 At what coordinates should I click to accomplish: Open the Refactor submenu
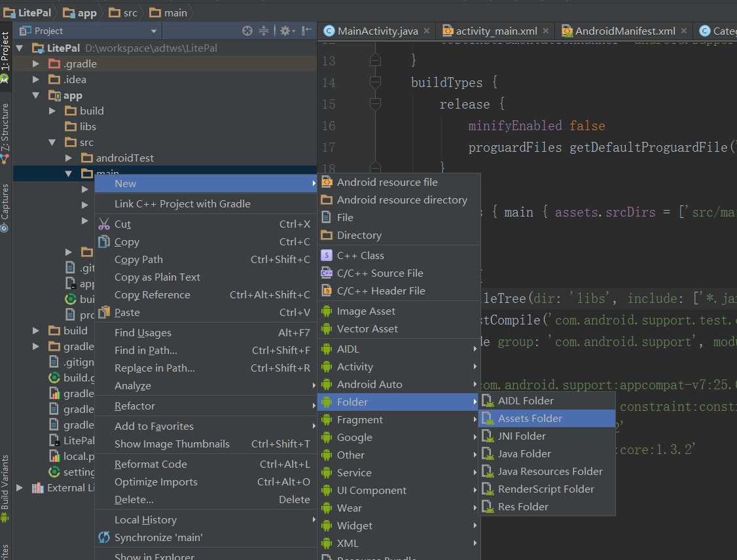click(206, 406)
